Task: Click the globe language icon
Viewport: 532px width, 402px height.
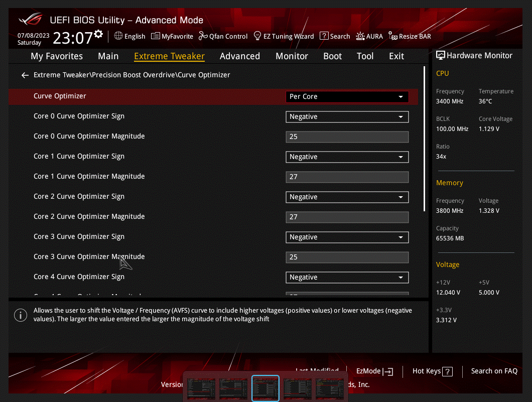Action: 118,36
